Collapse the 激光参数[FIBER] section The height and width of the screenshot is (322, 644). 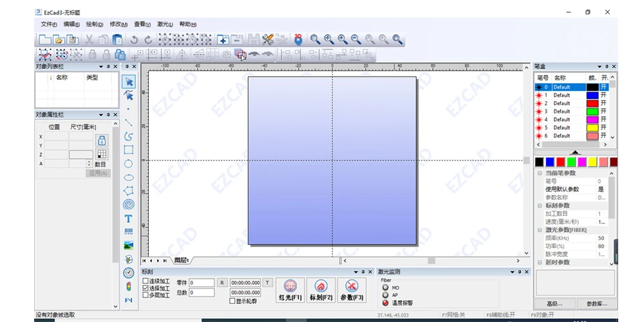click(x=540, y=230)
